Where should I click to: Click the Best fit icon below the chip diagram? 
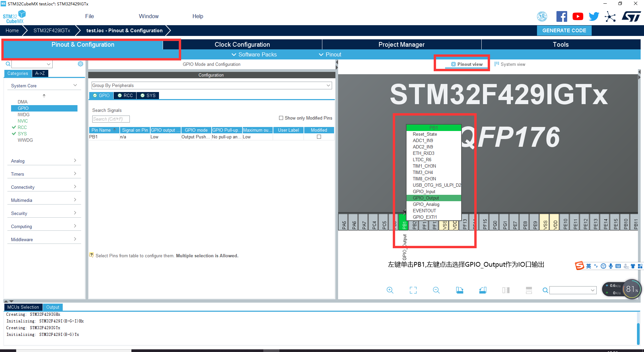[x=413, y=290]
